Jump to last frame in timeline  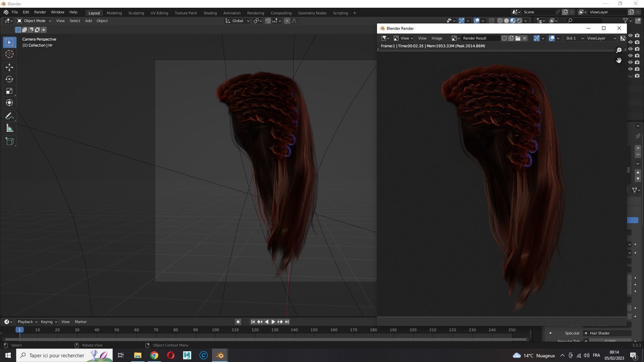pyautogui.click(x=287, y=322)
